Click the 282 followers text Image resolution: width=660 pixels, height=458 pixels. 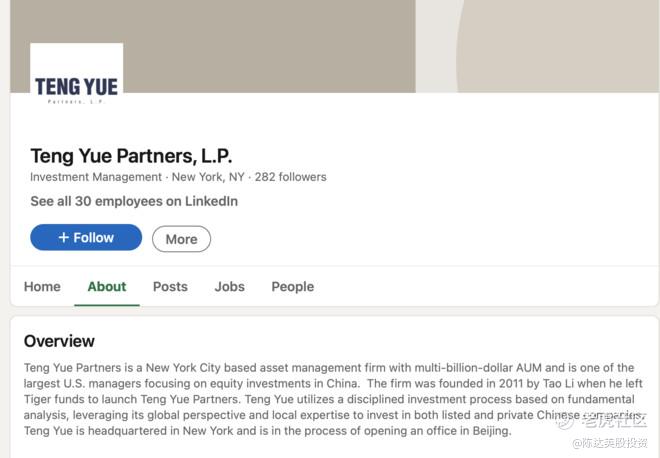[290, 177]
